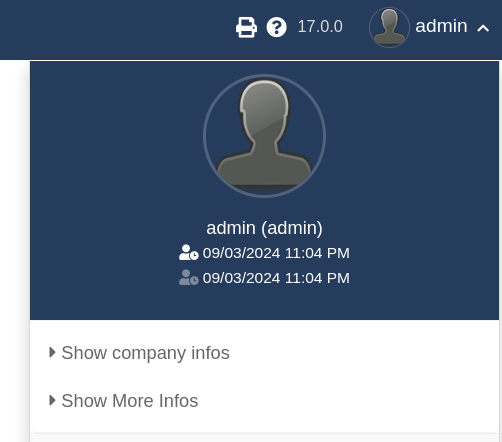Open help via the question mark icon
This screenshot has height=442, width=502.
276,27
